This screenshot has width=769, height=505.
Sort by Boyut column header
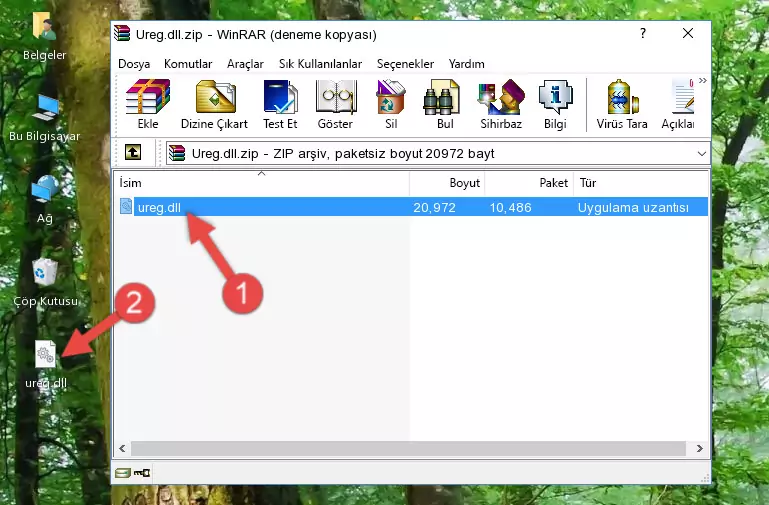[x=447, y=183]
